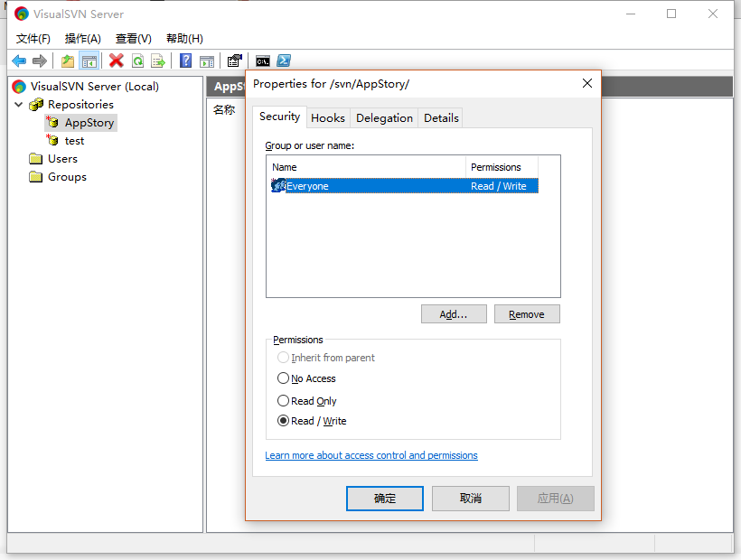Click the Everyone group icon in list

point(278,185)
